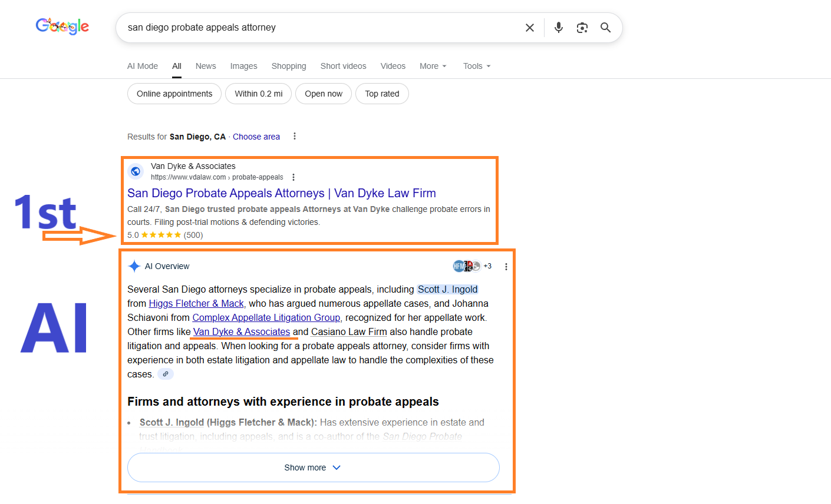The image size is (831, 504).
Task: Open San Diego Probate Appeals Attorneys result title
Action: click(x=282, y=193)
